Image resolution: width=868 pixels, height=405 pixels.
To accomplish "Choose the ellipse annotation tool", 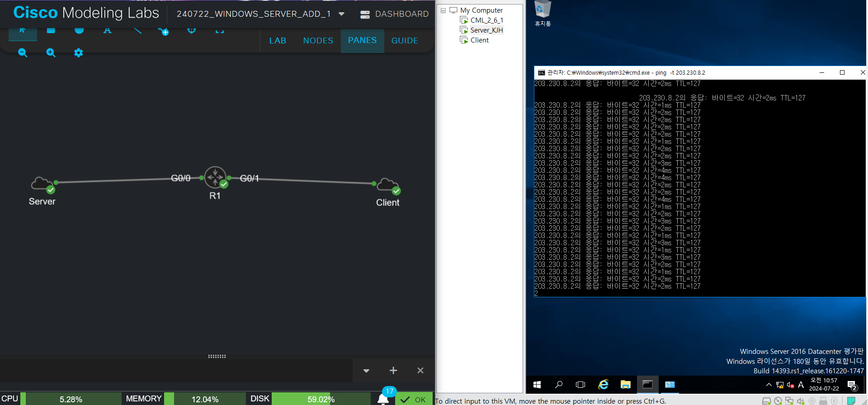I will [x=79, y=31].
